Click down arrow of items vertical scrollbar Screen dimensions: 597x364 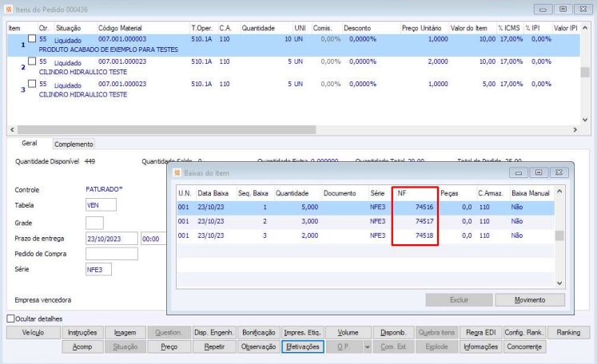click(585, 120)
